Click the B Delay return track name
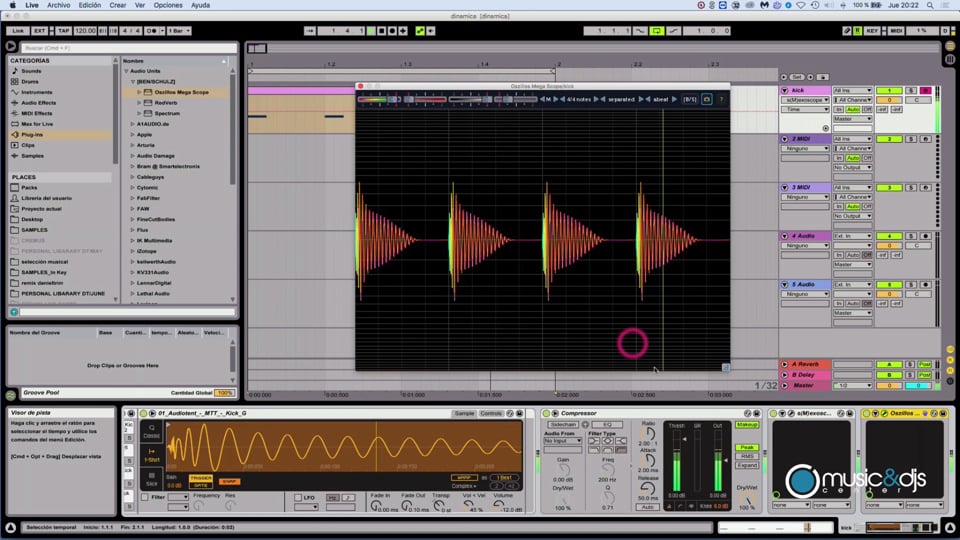 [803, 375]
